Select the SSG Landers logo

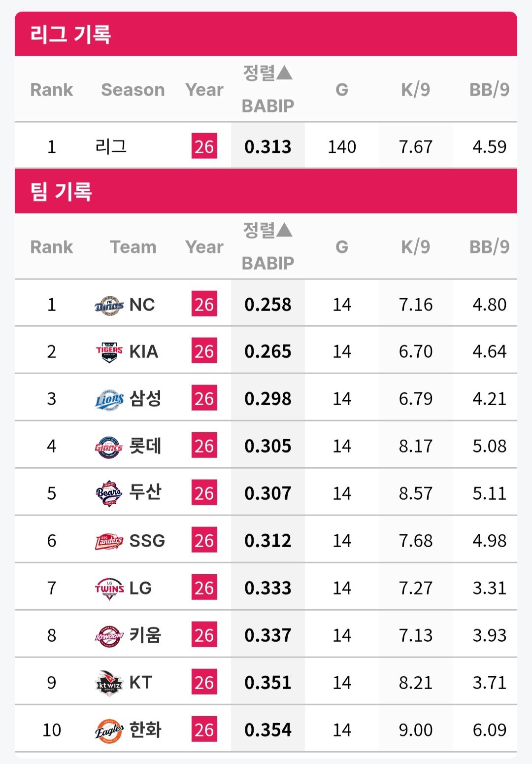109,541
